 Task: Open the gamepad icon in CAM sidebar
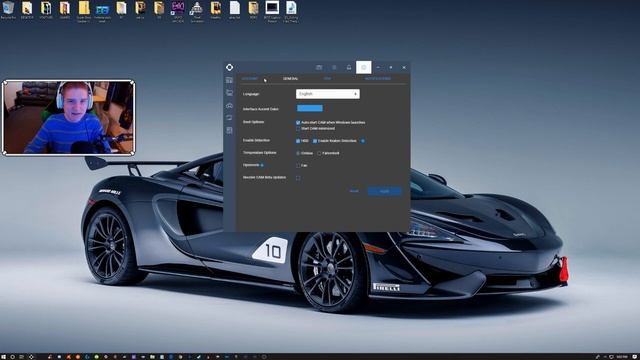click(229, 106)
